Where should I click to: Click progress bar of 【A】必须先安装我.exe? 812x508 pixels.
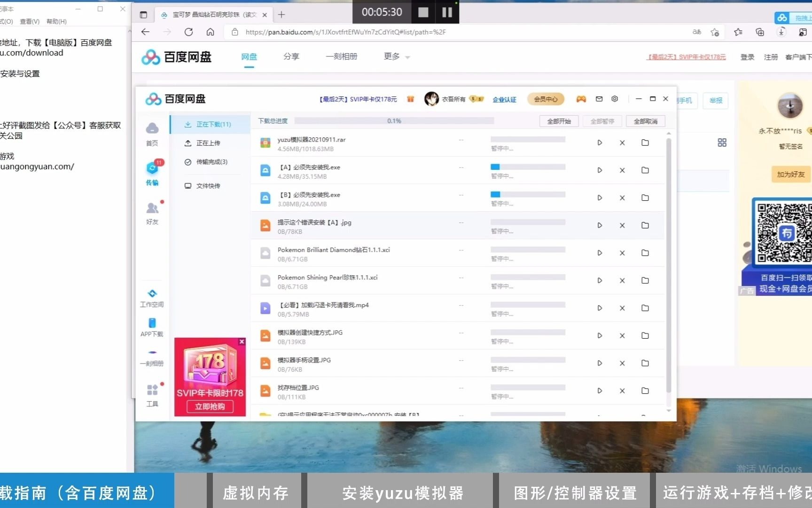(x=528, y=167)
